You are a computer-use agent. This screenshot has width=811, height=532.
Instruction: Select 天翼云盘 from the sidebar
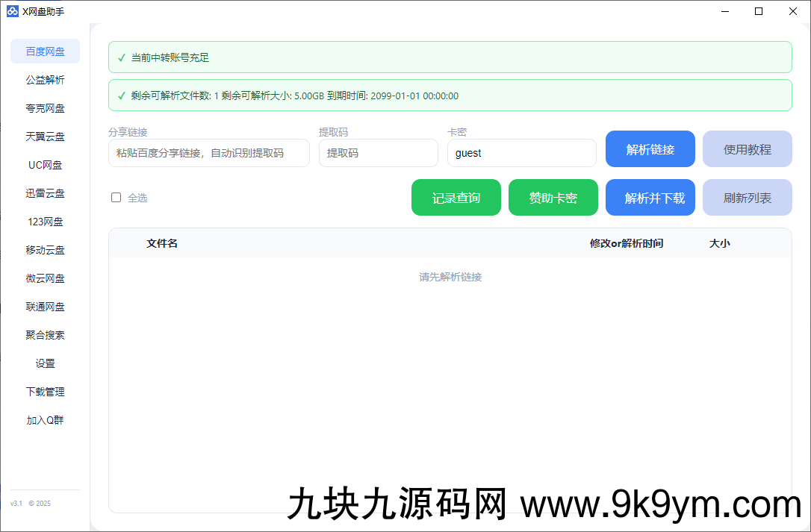(45, 136)
